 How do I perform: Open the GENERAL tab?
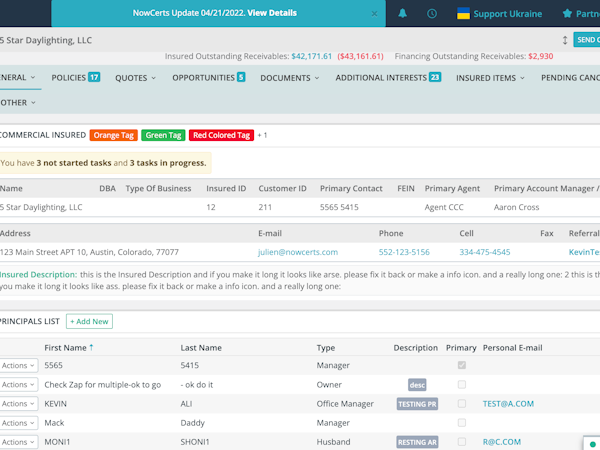(x=18, y=77)
